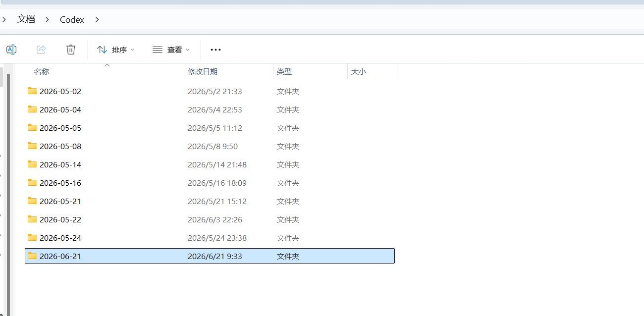This screenshot has width=644, height=316.
Task: Open the 排序 sort dropdown
Action: click(x=115, y=50)
